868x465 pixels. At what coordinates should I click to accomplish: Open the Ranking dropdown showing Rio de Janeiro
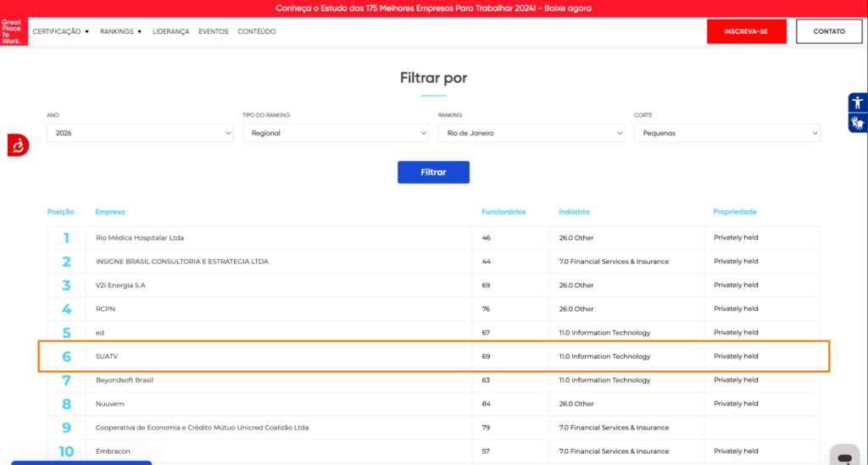pos(531,133)
